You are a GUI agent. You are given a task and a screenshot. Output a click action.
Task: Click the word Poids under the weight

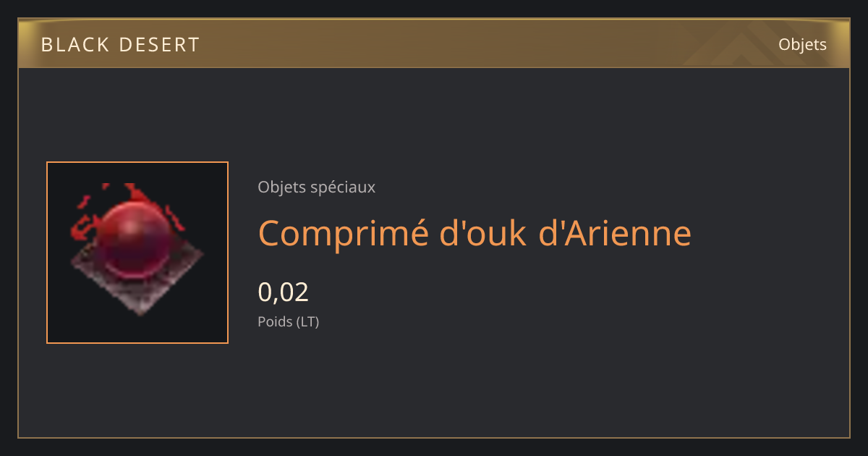(x=276, y=322)
